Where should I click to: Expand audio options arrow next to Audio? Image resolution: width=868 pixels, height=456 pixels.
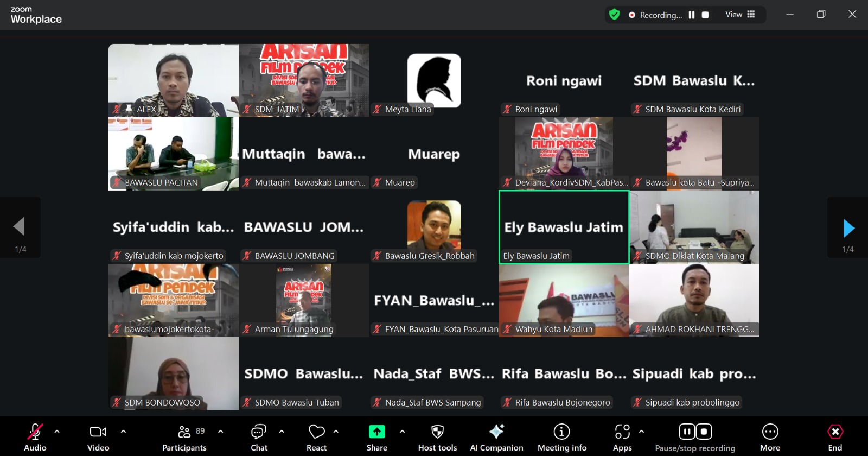point(57,432)
